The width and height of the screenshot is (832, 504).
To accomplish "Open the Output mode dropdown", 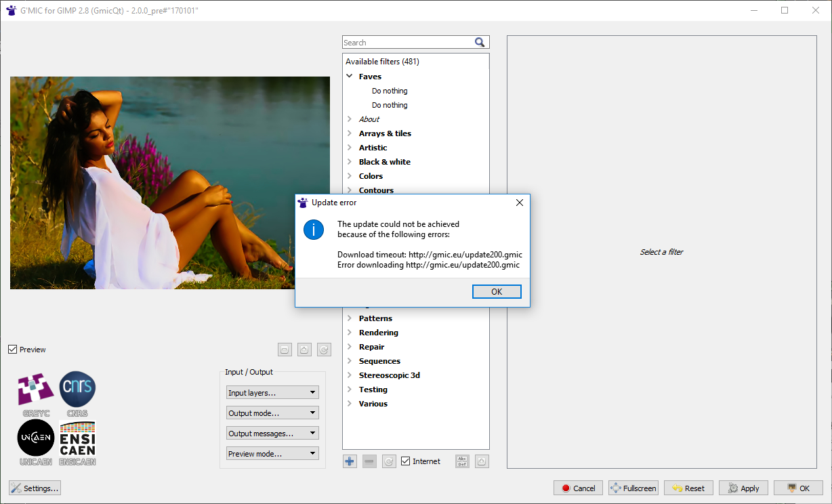I will pyautogui.click(x=272, y=413).
